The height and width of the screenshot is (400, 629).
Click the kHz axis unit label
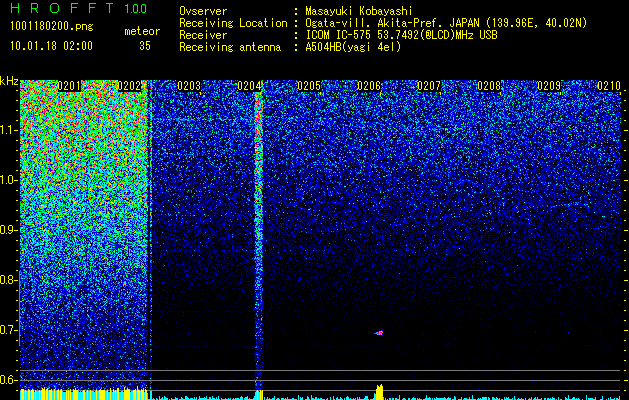[x=9, y=81]
